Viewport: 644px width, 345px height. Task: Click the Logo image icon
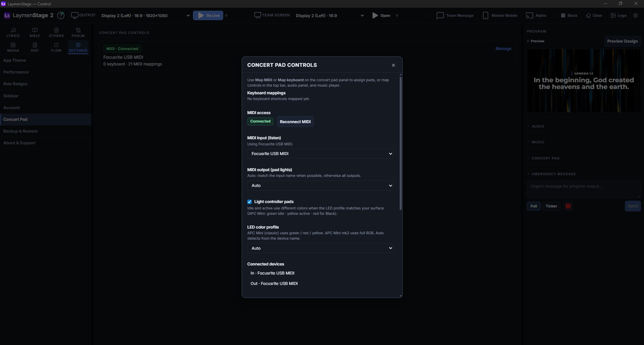point(613,15)
